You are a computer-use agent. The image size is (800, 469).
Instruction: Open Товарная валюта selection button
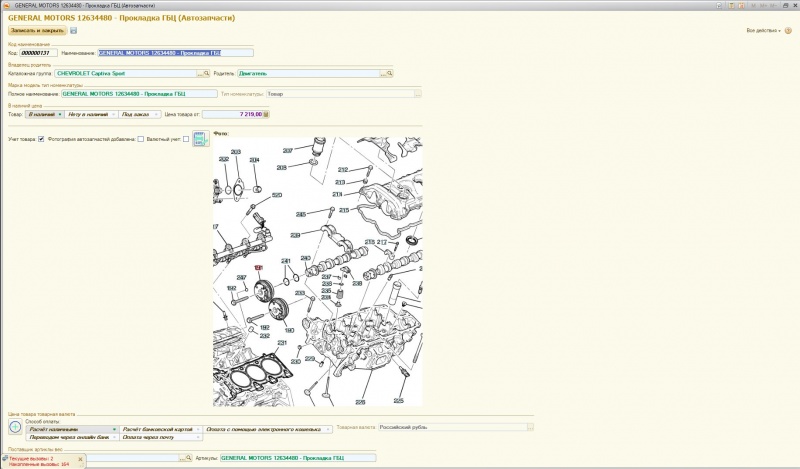530,428
